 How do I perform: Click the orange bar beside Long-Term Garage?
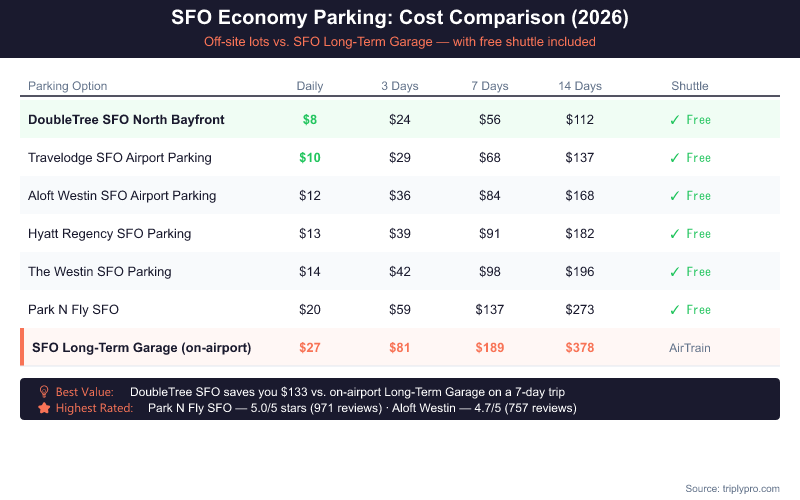point(22,348)
